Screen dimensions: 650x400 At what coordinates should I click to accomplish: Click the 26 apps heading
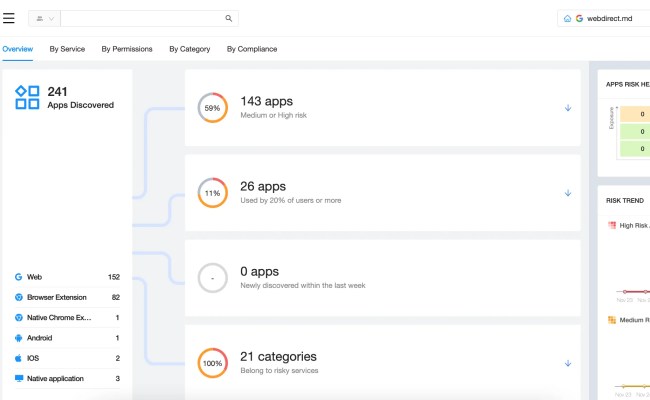coord(263,187)
